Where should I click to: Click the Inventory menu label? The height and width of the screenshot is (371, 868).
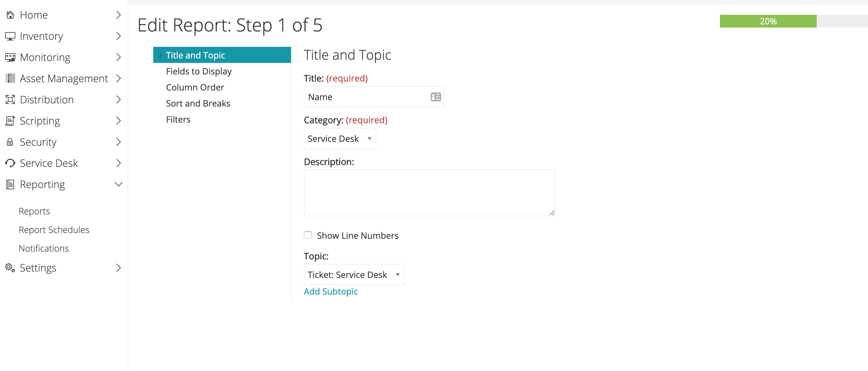point(41,36)
